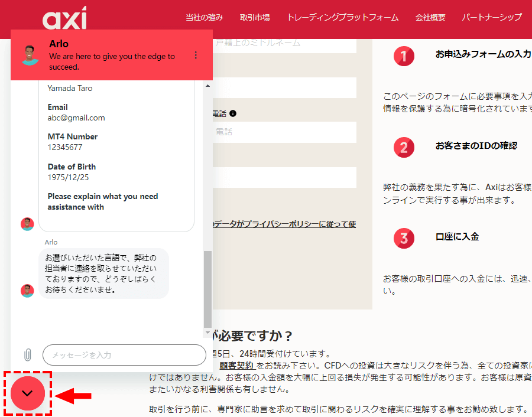
Task: Open 取引市場 menu
Action: click(255, 17)
